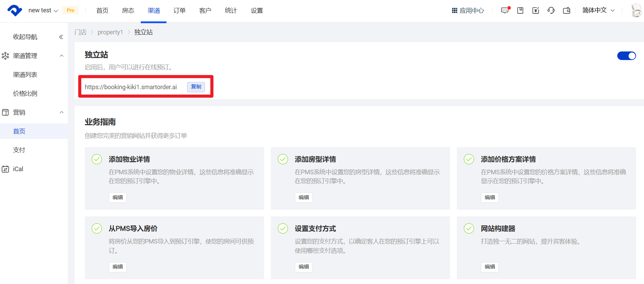The height and width of the screenshot is (284, 644).
Task: Go to the 首页 top menu tab
Action: pos(102,11)
